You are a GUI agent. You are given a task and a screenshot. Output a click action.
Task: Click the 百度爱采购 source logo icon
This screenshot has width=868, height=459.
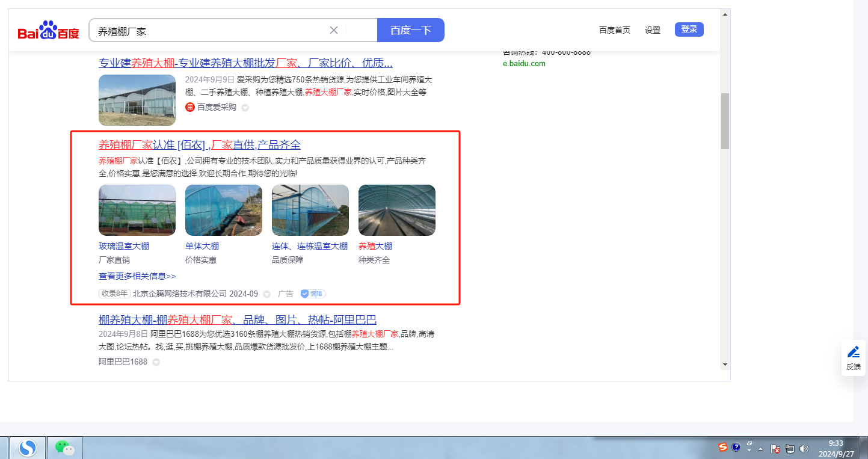click(x=190, y=108)
